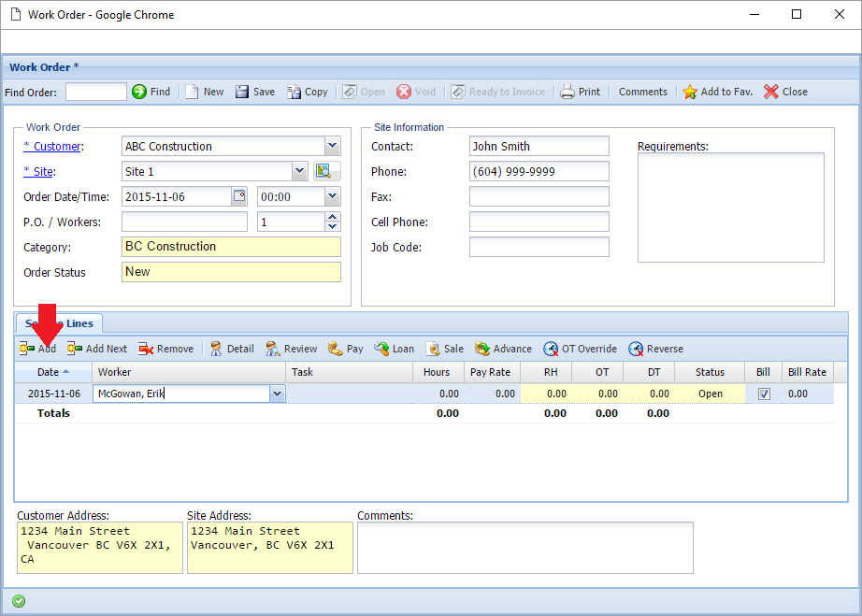This screenshot has height=616, width=862.
Task: Open the calendar picker for order date
Action: click(239, 196)
